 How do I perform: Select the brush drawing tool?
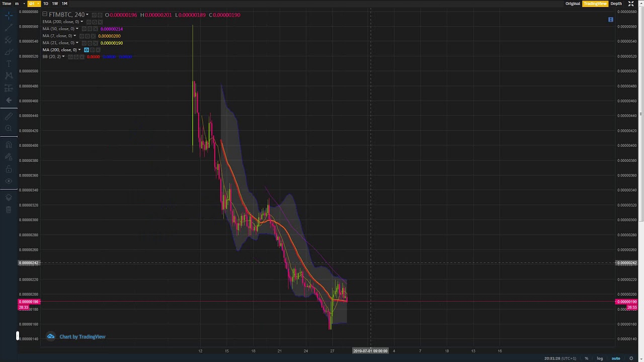point(9,52)
